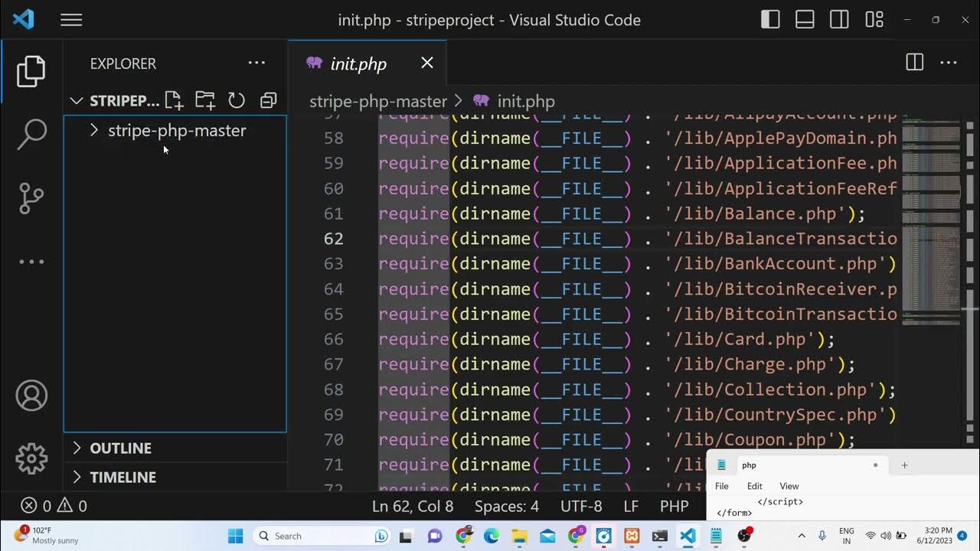980x551 pixels.
Task: Split the editor to the right
Action: (914, 63)
